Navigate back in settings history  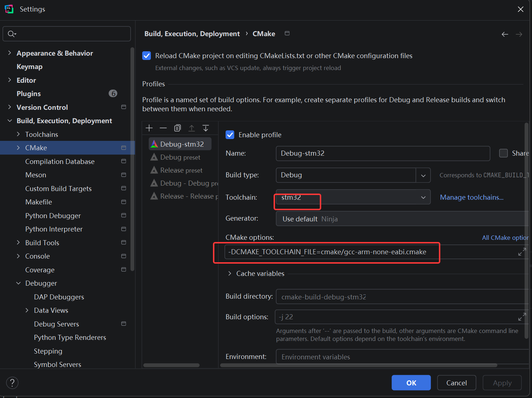tap(505, 34)
